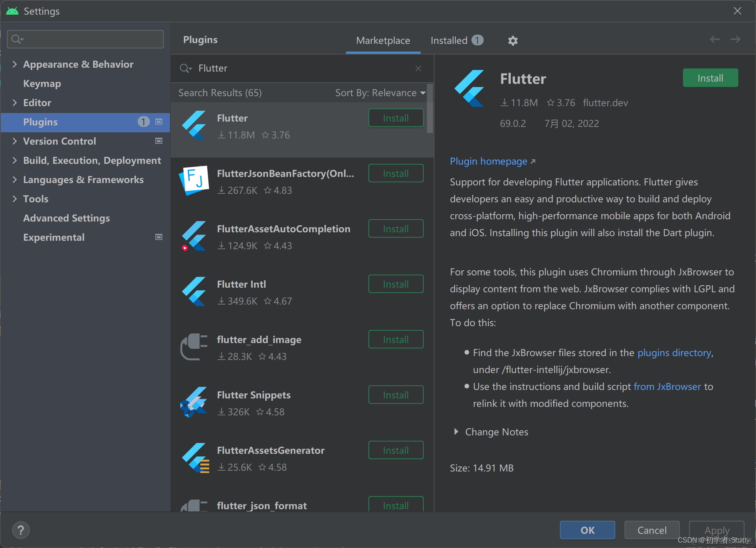Open the Sort By Relevance dropdown
Image resolution: width=756 pixels, height=548 pixels.
point(380,93)
